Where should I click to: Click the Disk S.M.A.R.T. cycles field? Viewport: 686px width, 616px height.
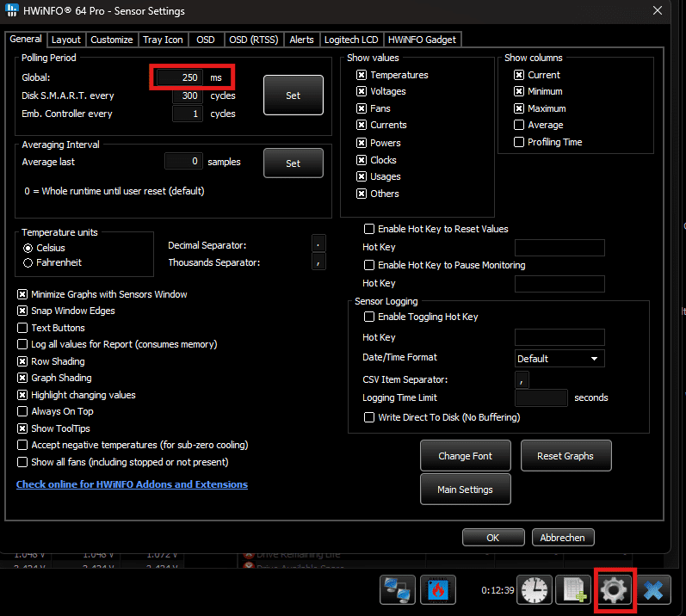(188, 95)
